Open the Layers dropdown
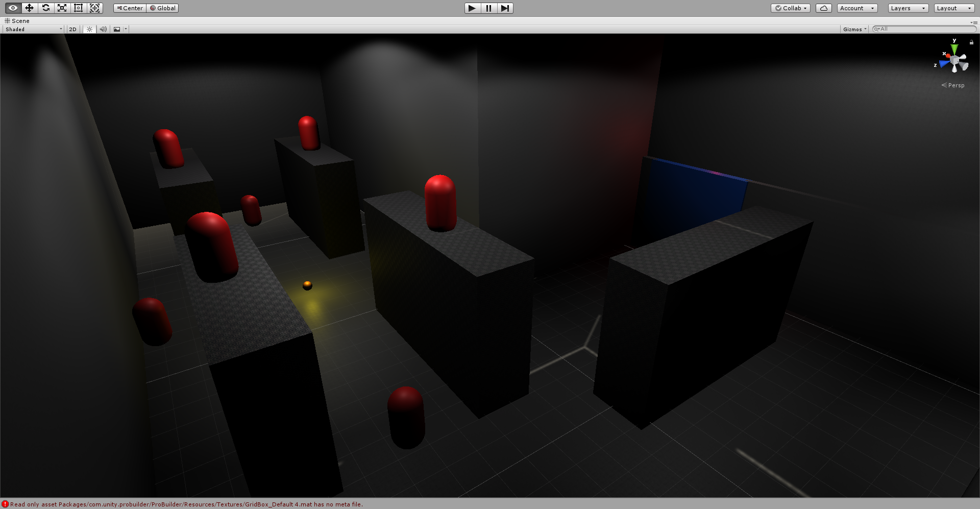The height and width of the screenshot is (509, 980). point(908,8)
